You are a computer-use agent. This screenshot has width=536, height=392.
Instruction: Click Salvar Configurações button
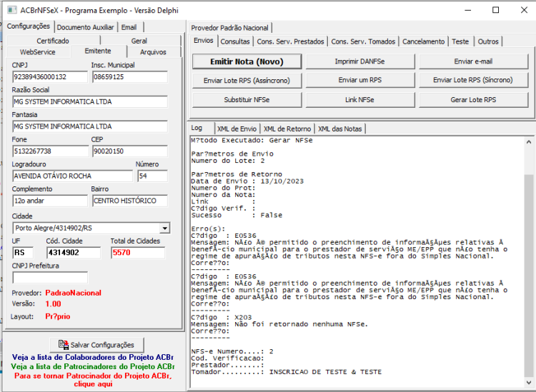[x=96, y=345]
